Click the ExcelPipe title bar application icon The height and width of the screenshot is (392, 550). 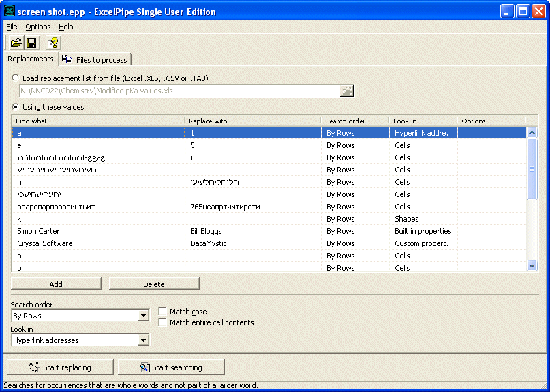pos(10,12)
